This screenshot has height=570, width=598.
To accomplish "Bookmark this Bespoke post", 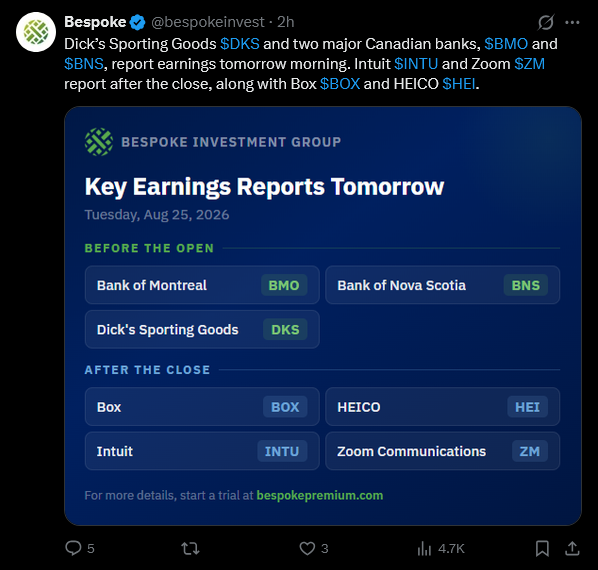I will 542,548.
